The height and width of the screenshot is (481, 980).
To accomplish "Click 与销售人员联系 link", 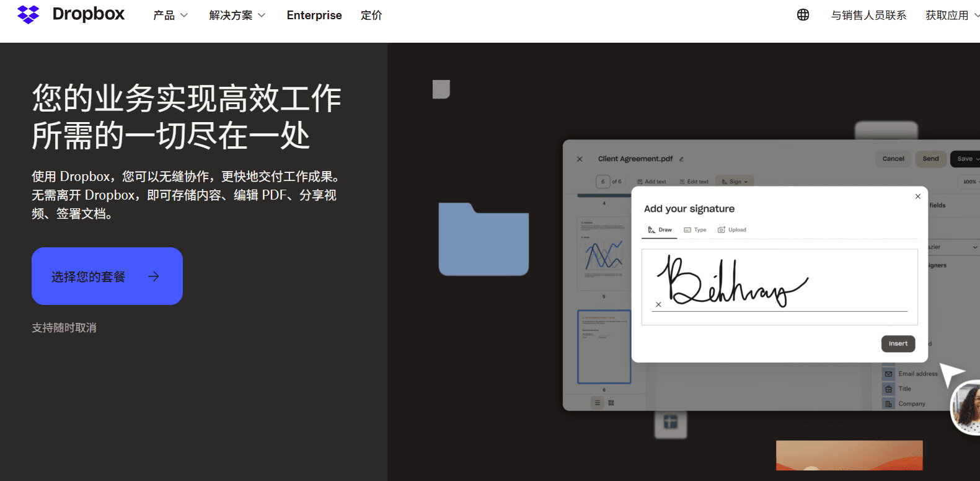I will (868, 15).
